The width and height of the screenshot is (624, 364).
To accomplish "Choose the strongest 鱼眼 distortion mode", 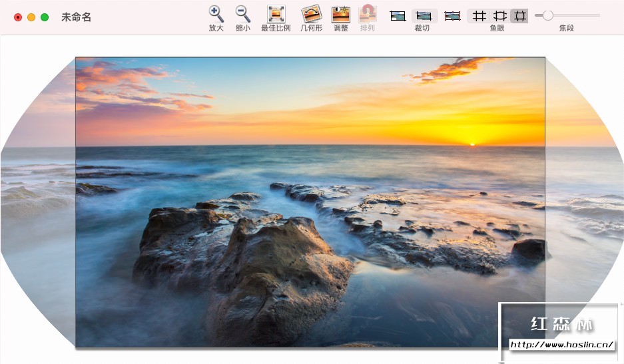I will point(519,16).
